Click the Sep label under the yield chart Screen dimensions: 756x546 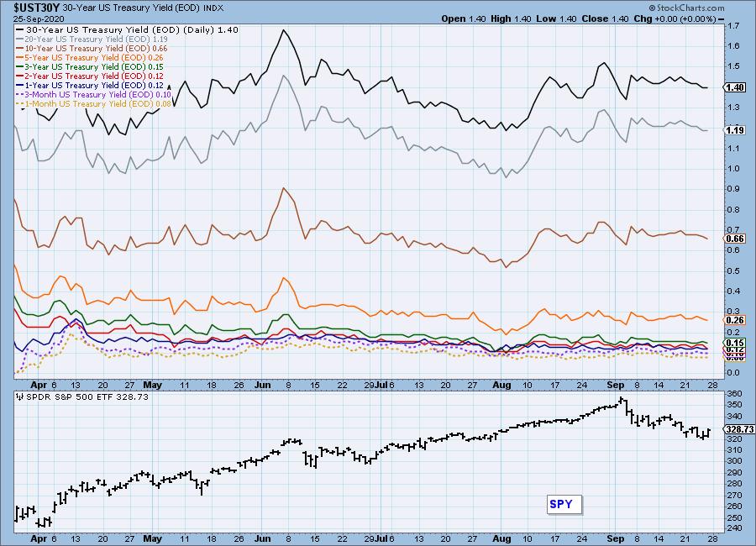[x=615, y=385]
